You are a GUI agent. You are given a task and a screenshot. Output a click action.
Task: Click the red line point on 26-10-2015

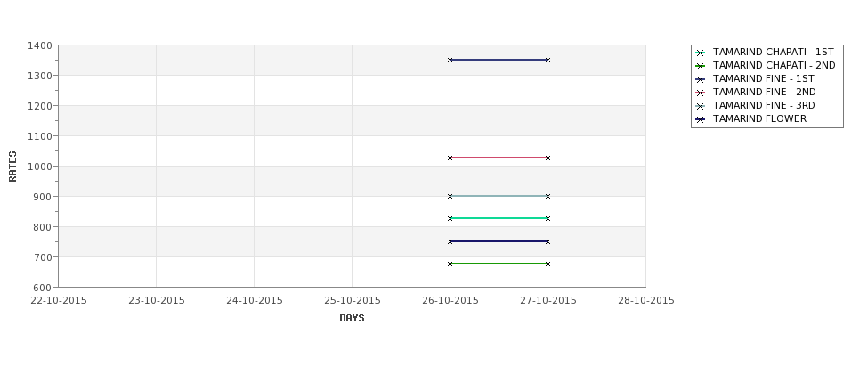450,158
